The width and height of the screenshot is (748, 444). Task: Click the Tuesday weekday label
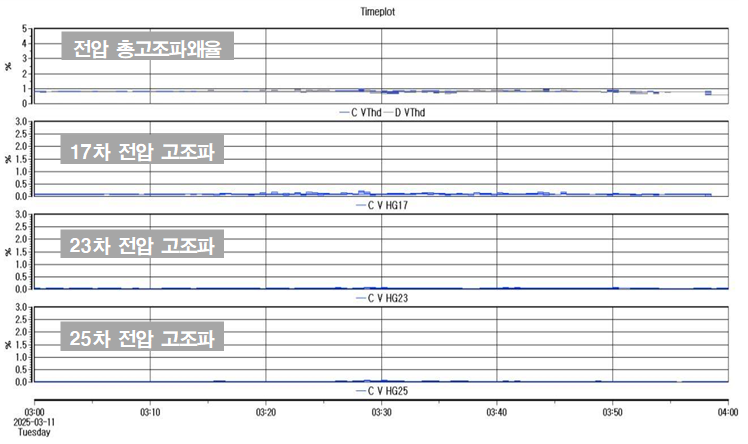(x=35, y=434)
